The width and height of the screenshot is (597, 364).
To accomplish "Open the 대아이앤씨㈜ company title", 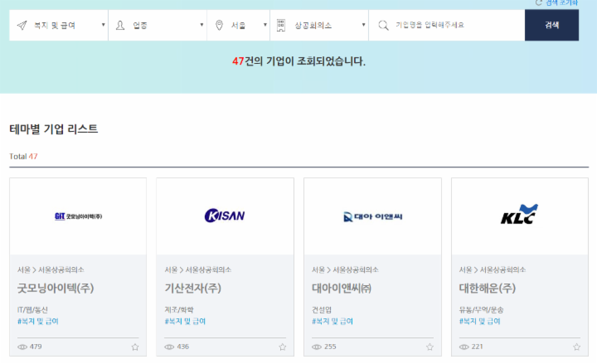I will [x=342, y=289].
